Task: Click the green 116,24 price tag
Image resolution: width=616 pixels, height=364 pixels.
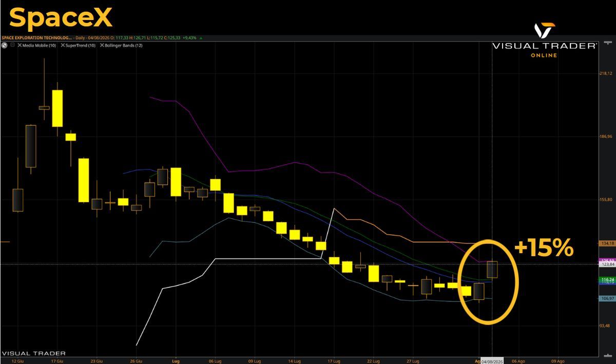Action: click(x=606, y=280)
